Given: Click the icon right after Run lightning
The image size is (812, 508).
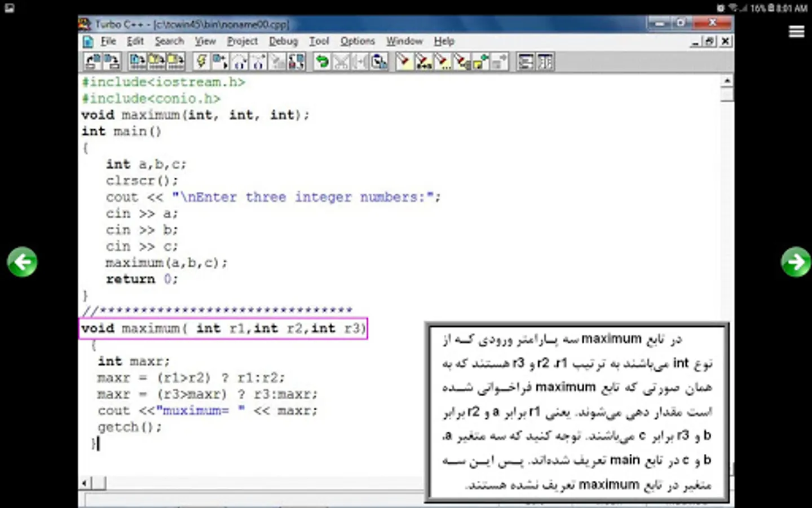Looking at the screenshot, I should tap(220, 62).
